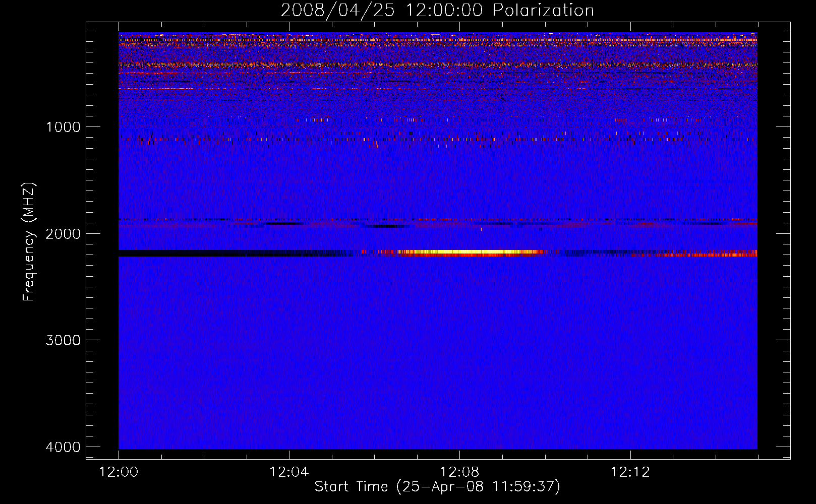Click the "12:12" time axis label
The image size is (816, 504).
630,472
